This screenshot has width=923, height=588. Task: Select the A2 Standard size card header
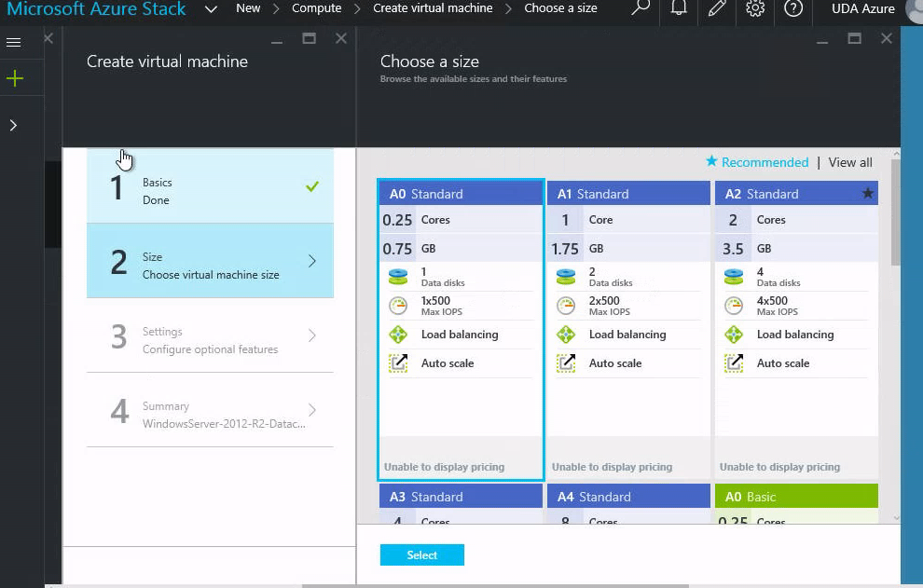coord(796,194)
